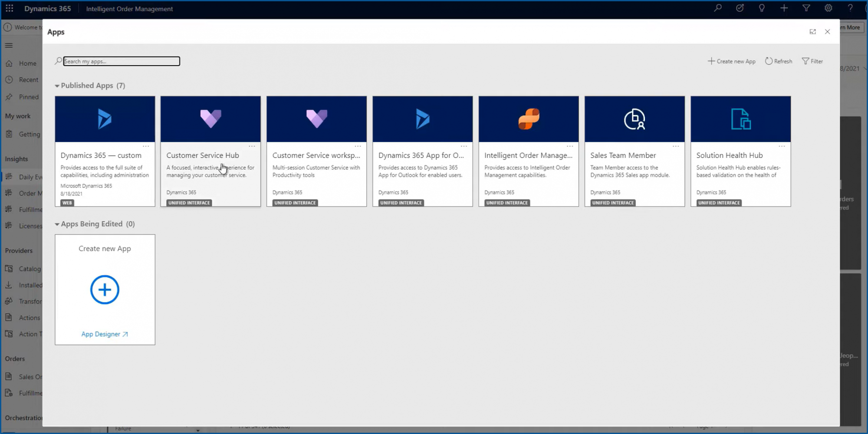Click the help question mark icon
Image resolution: width=868 pixels, height=434 pixels.
[x=850, y=8]
